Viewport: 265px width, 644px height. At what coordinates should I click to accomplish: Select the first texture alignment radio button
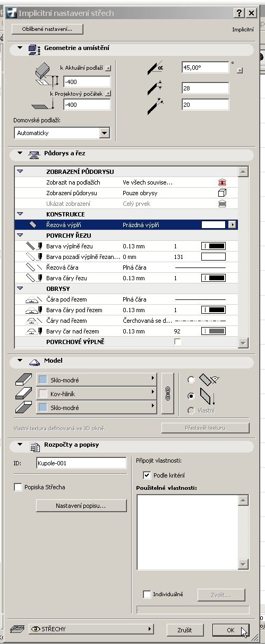pyautogui.click(x=191, y=380)
